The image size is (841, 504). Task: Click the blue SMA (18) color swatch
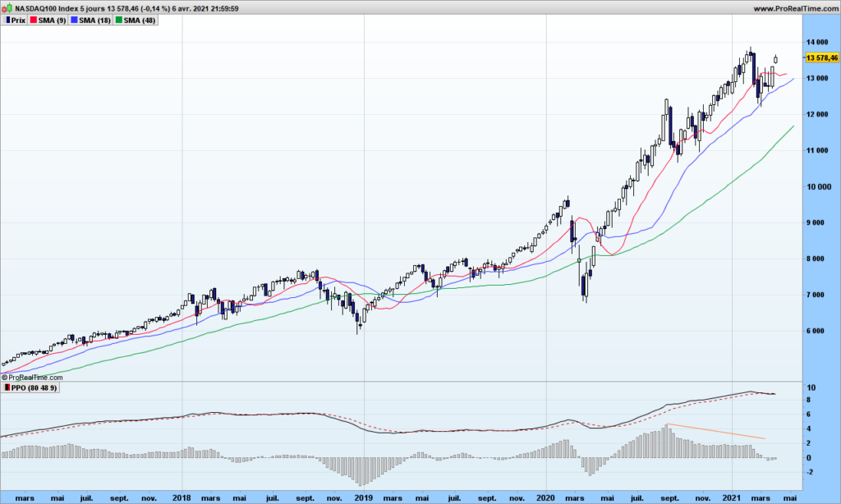74,21
